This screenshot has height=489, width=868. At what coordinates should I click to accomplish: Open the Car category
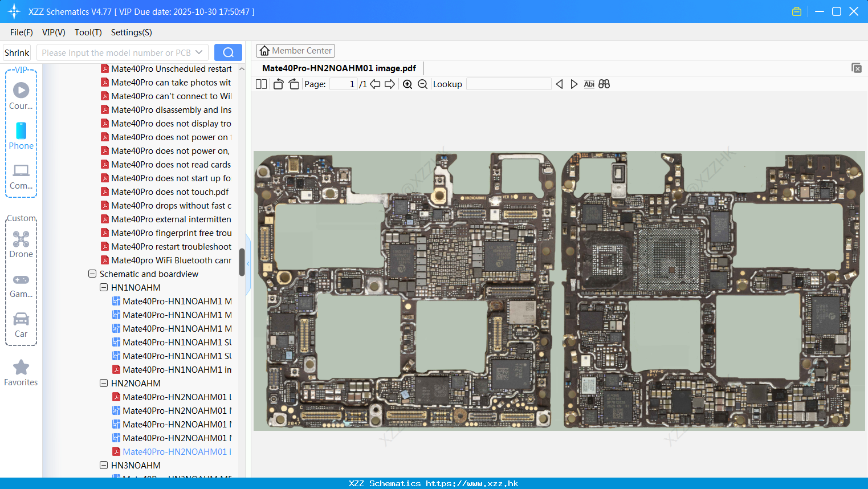coord(21,325)
